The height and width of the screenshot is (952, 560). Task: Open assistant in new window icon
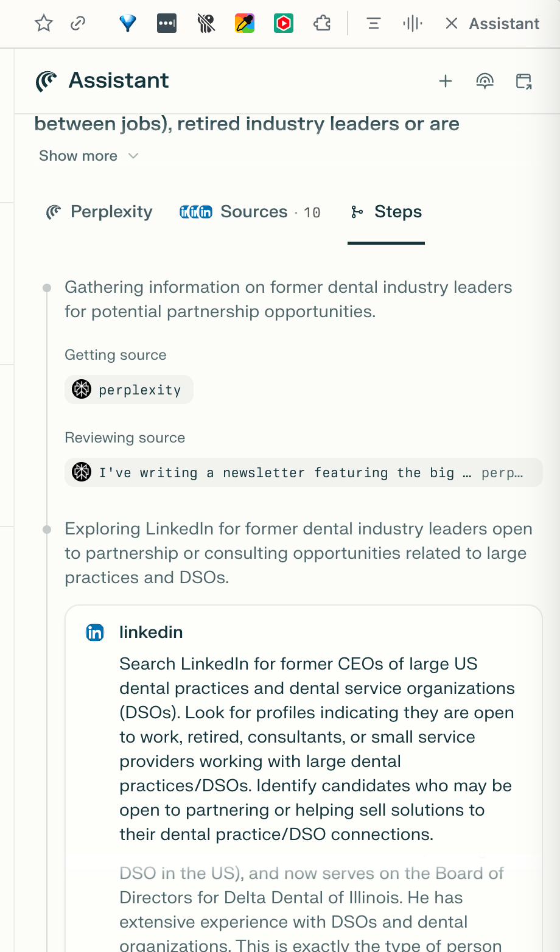pos(523,81)
